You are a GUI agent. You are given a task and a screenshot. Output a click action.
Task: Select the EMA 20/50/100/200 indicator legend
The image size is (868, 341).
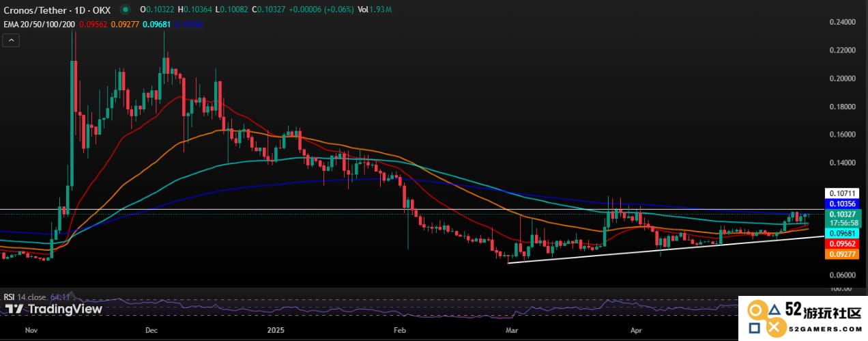click(x=38, y=24)
